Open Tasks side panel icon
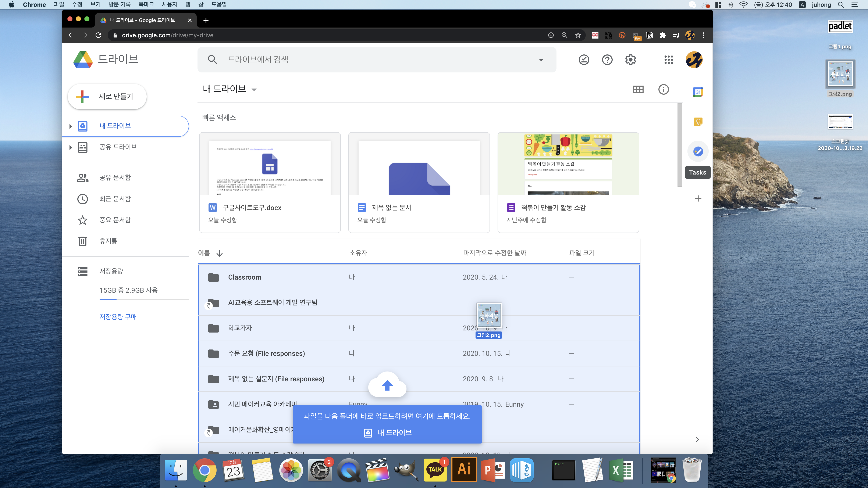The height and width of the screenshot is (488, 868). [698, 152]
